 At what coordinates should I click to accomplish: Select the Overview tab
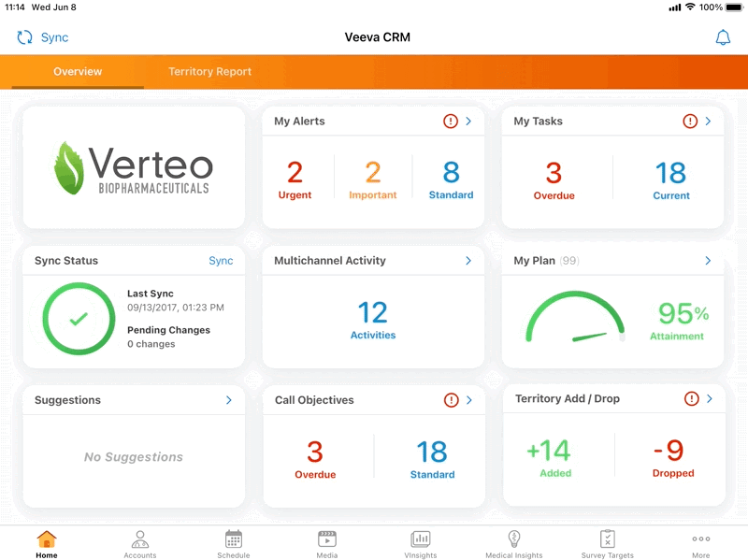pos(78,72)
